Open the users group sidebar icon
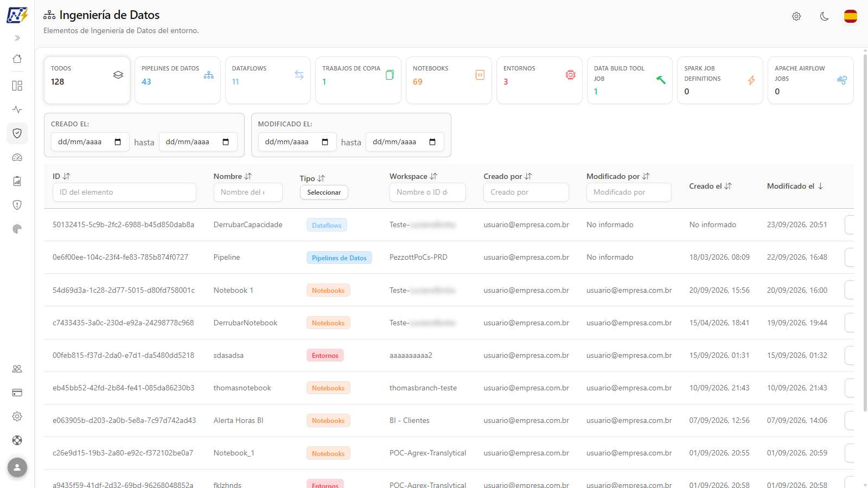This screenshot has height=488, width=868. click(17, 369)
